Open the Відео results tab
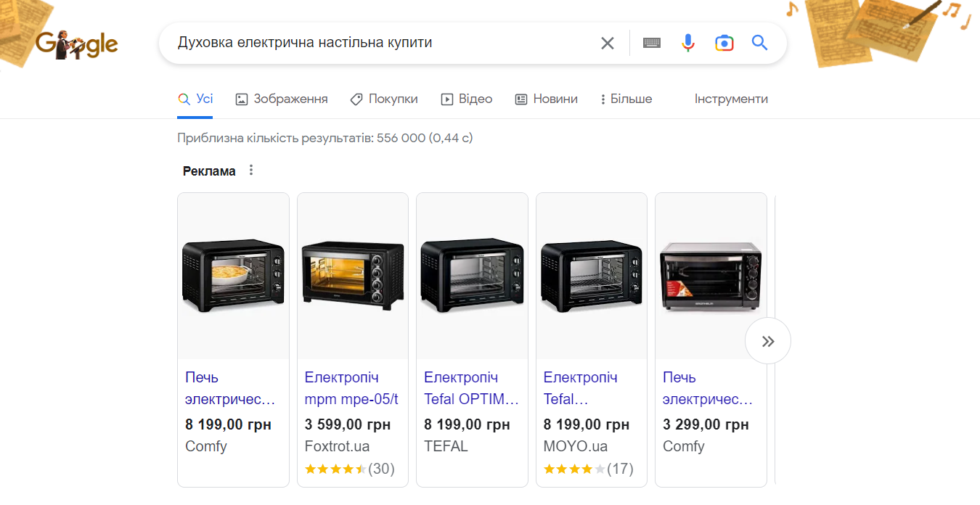Screen dimensions: 980x505 (x=467, y=99)
